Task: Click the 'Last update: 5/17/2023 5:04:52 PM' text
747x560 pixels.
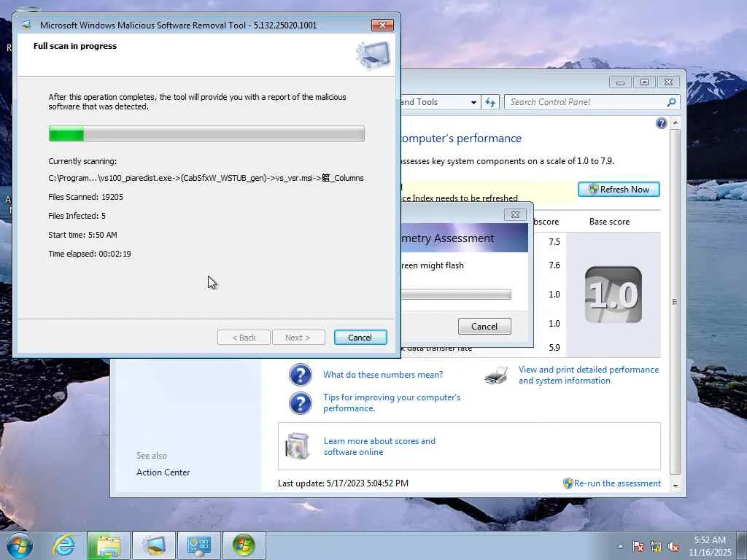Action: pos(343,483)
